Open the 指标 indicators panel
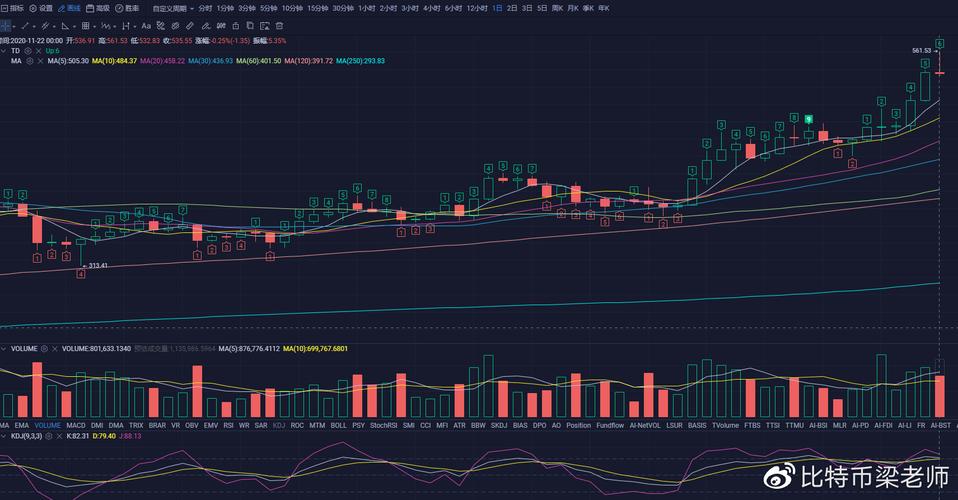This screenshot has width=958, height=500. [x=13, y=9]
